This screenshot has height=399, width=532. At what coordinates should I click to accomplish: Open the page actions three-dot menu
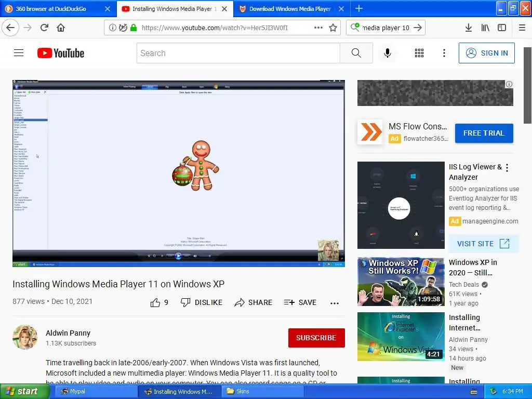pyautogui.click(x=318, y=28)
